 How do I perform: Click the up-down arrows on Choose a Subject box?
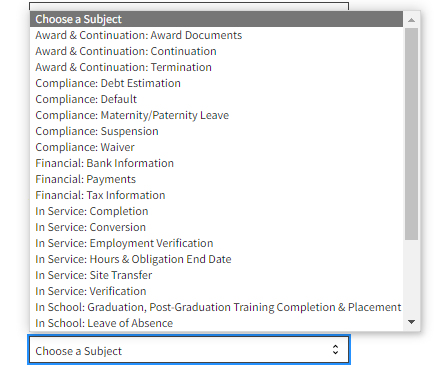coord(335,349)
